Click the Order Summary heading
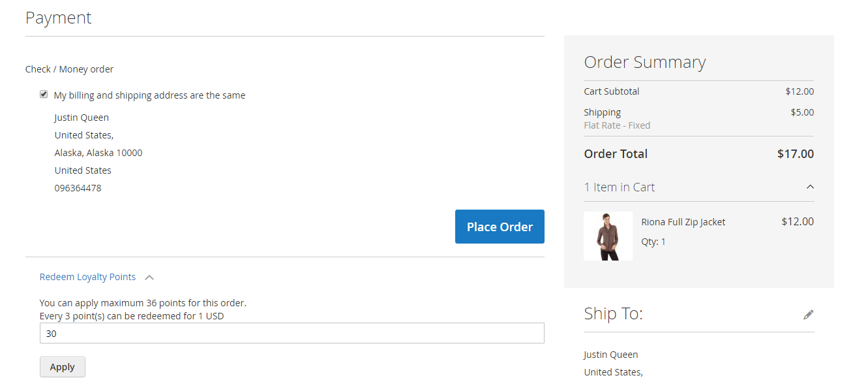 644,62
